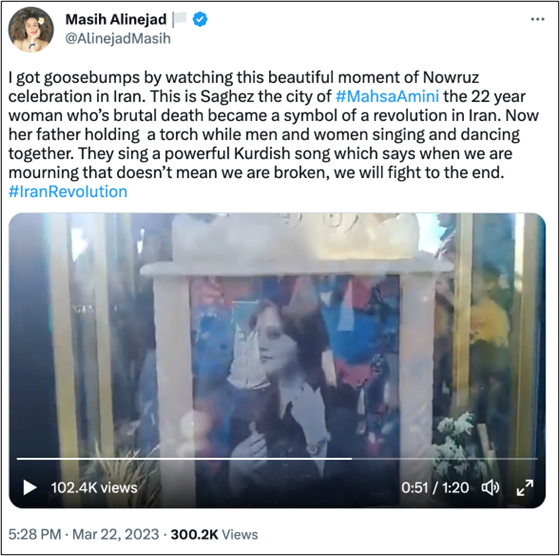Click the 5:28 PM Mar 22, 2023 timestamp
The width and height of the screenshot is (560, 556).
point(84,535)
